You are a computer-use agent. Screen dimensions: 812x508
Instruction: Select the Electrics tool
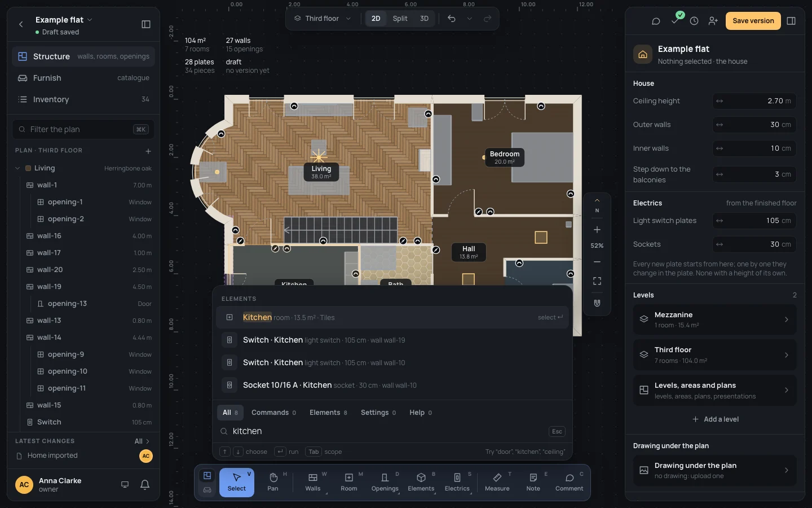click(457, 483)
